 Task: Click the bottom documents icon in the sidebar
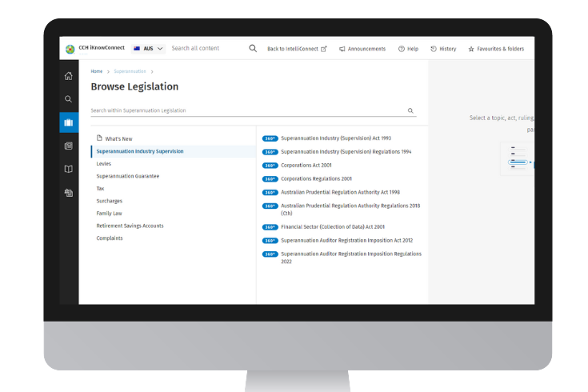[69, 193]
